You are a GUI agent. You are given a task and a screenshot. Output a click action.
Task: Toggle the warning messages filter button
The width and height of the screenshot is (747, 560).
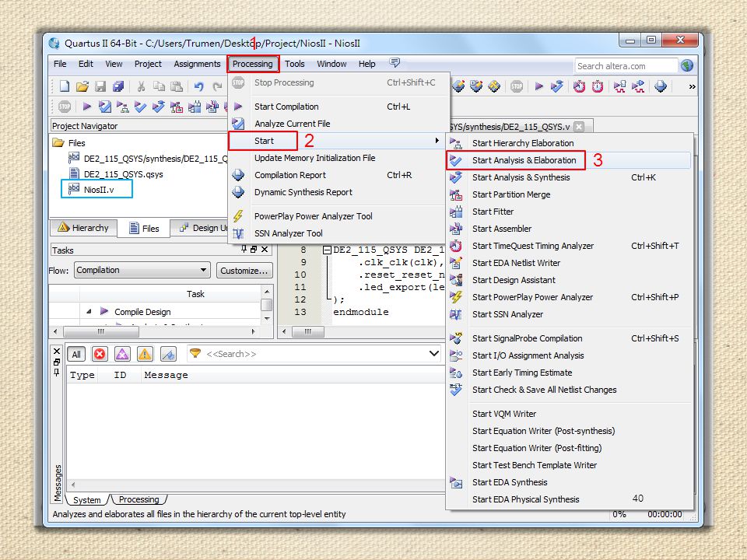(x=145, y=354)
